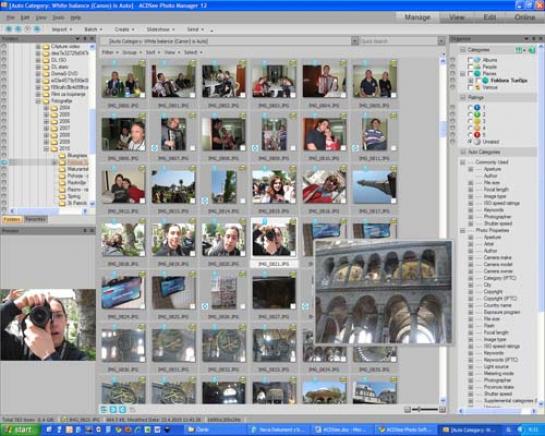Screen dimensions: 545x436
Task: Open the Edit menu
Action: (x=25, y=17)
